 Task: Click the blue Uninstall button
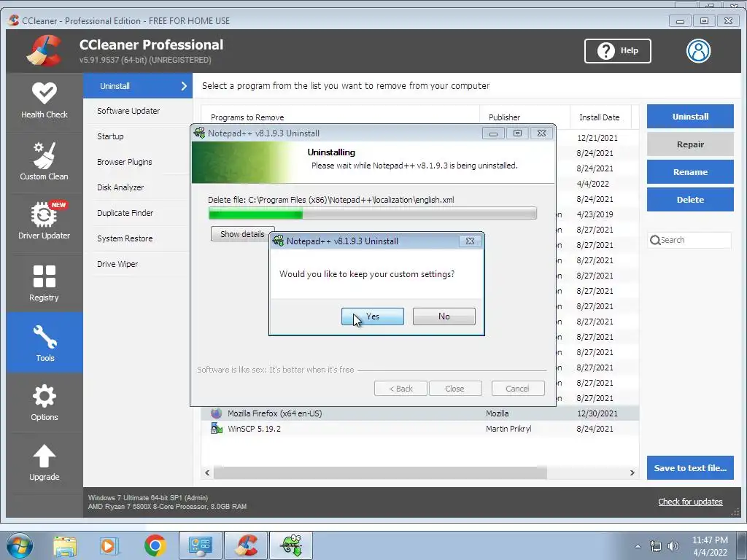pyautogui.click(x=690, y=116)
